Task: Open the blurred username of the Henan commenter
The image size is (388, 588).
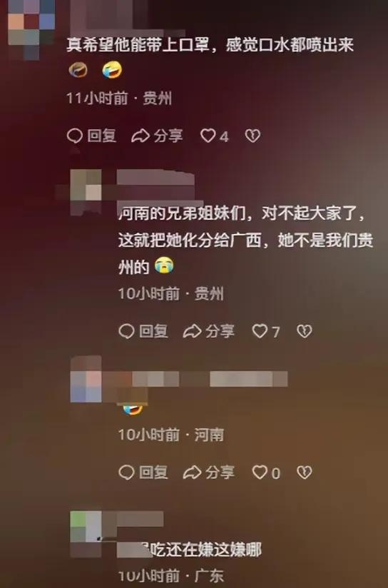Action: point(210,379)
